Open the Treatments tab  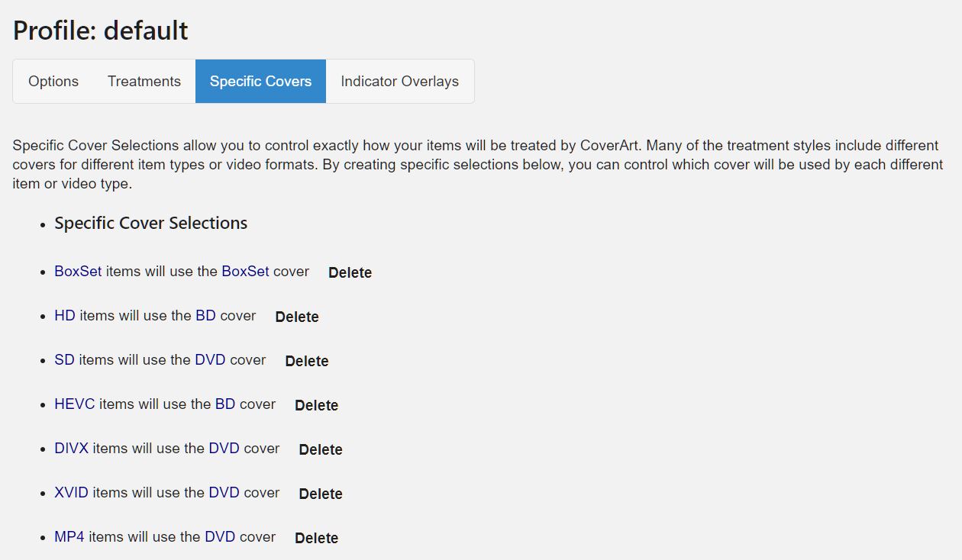pos(144,82)
